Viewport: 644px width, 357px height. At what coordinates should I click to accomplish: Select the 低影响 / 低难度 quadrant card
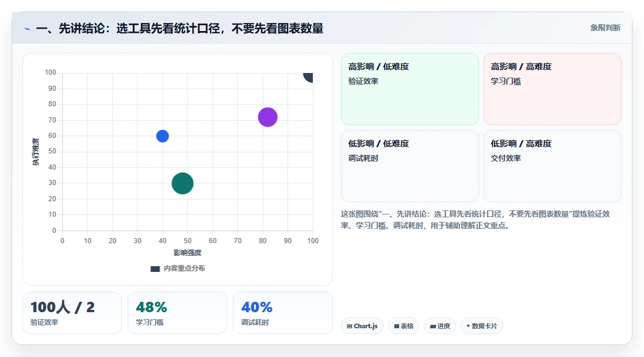click(410, 166)
